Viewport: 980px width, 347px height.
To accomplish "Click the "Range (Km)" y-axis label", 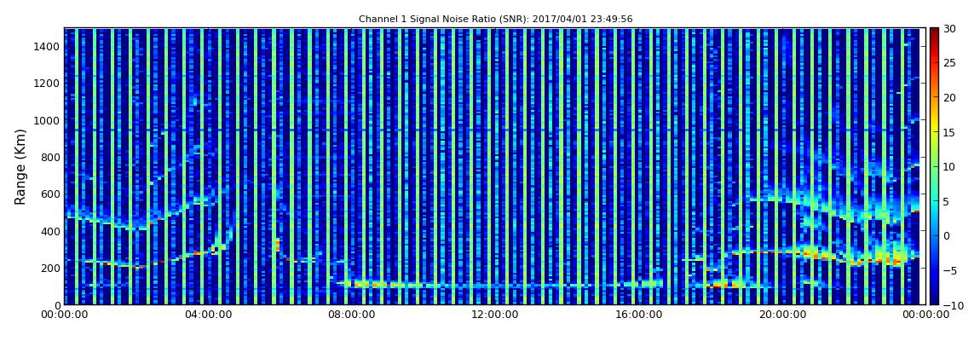I will point(20,167).
